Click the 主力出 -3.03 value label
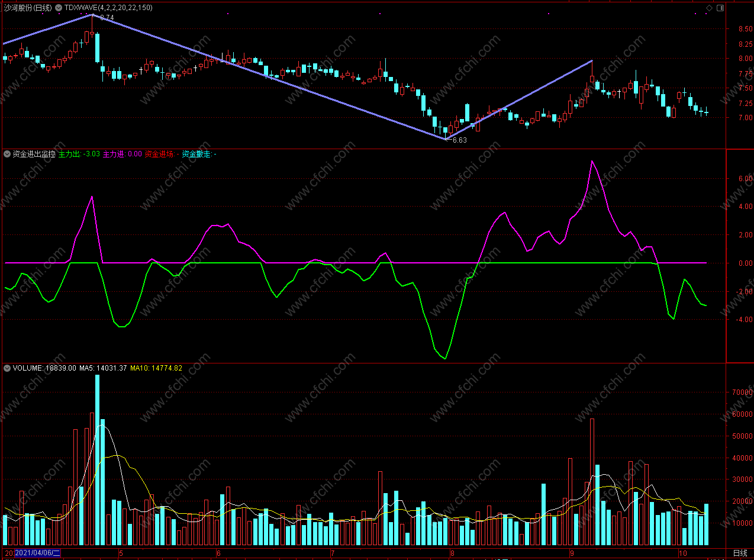Viewport: 754px width, 560px height. tap(79, 154)
